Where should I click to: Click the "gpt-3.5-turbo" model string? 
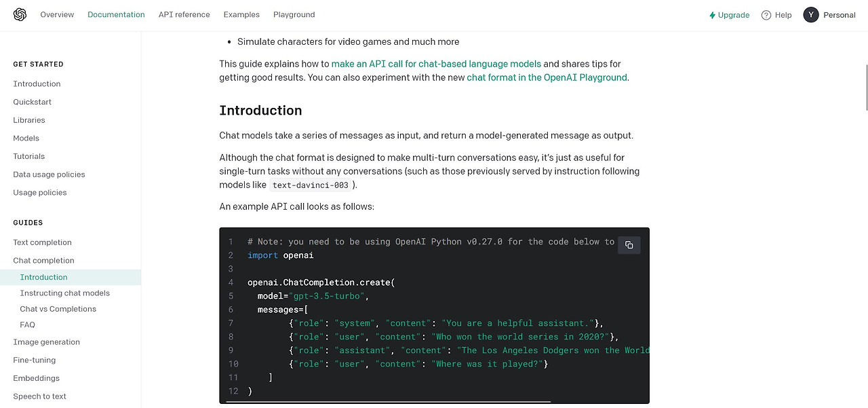(x=328, y=296)
